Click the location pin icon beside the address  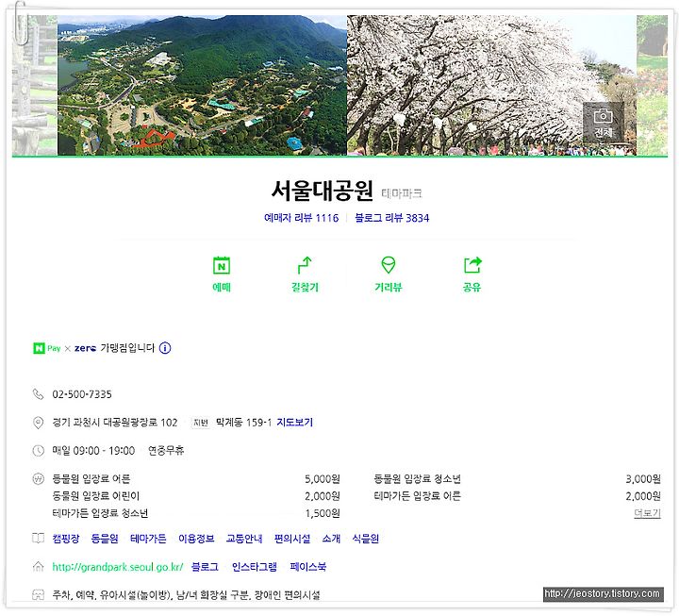click(x=38, y=423)
